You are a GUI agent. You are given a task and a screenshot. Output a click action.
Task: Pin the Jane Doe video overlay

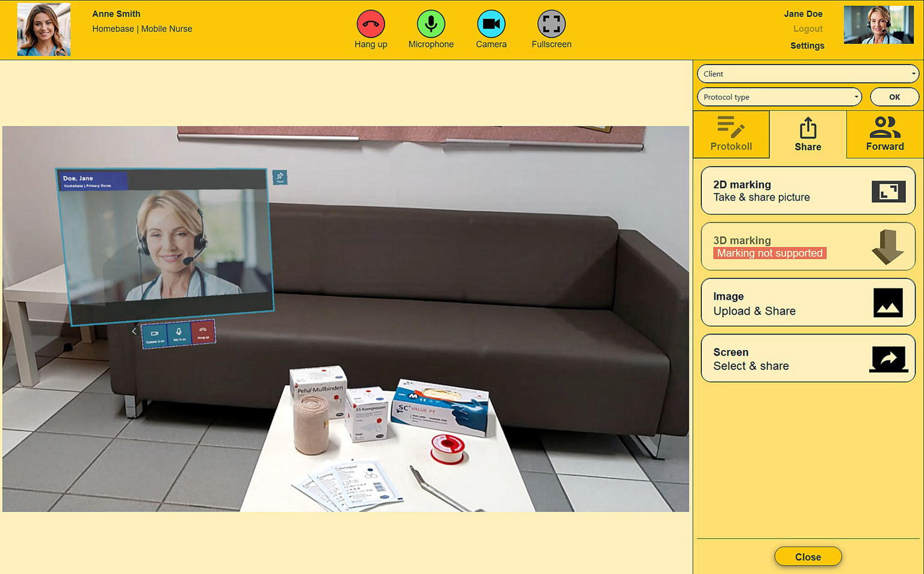pos(280,177)
